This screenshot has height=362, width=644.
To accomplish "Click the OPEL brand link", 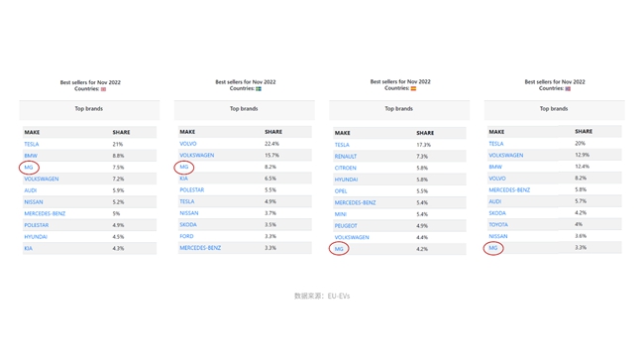I will point(341,191).
